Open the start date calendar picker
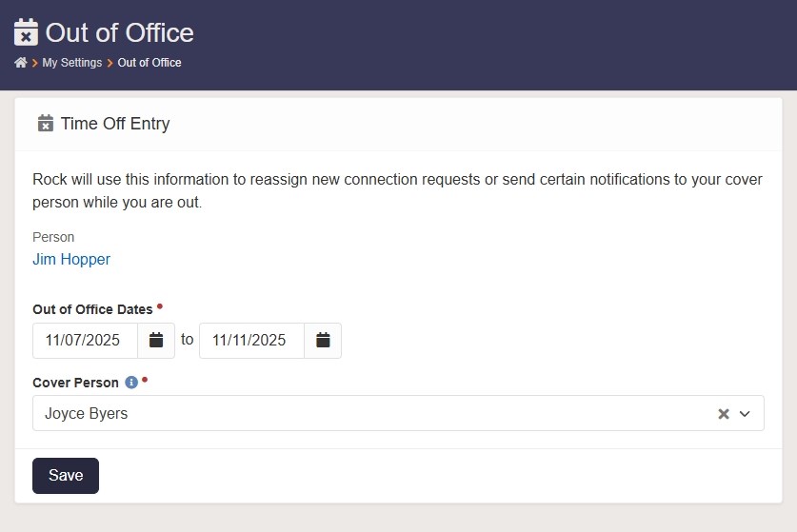The image size is (797, 532). (x=156, y=340)
